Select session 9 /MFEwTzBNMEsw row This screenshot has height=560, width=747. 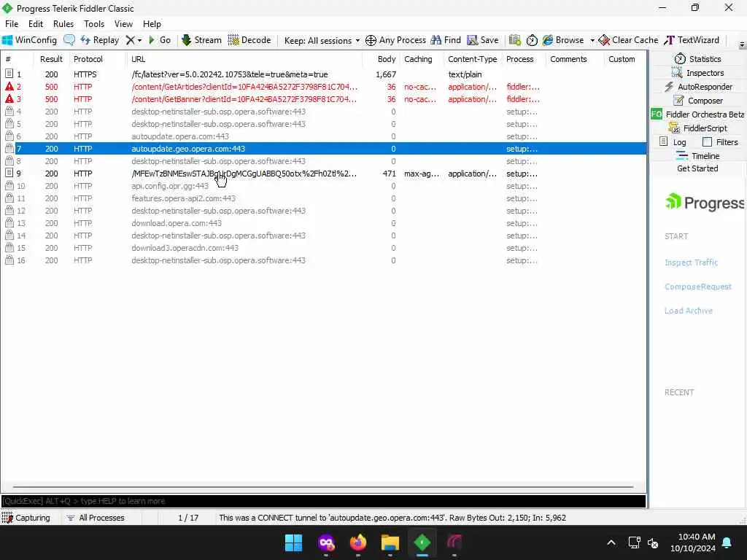(323, 174)
